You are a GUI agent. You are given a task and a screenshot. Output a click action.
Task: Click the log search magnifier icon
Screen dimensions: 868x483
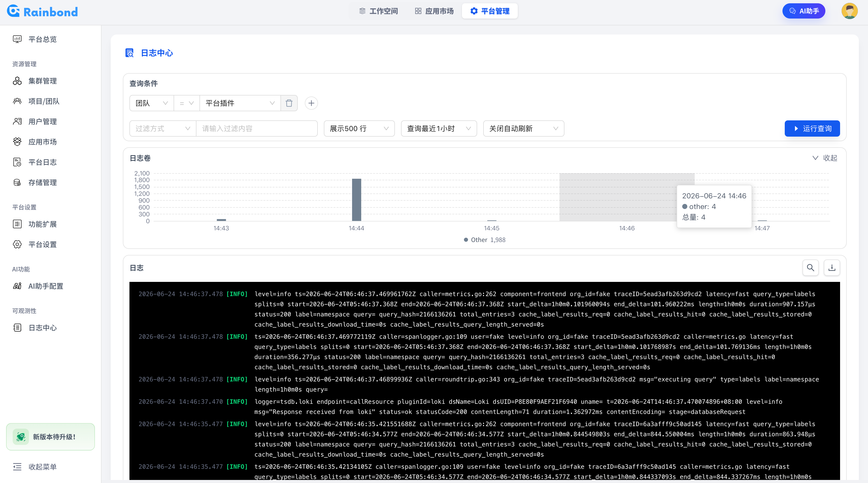(811, 268)
